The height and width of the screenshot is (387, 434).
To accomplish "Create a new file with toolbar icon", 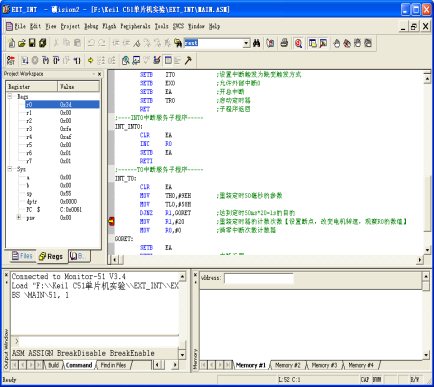I will pos(12,43).
